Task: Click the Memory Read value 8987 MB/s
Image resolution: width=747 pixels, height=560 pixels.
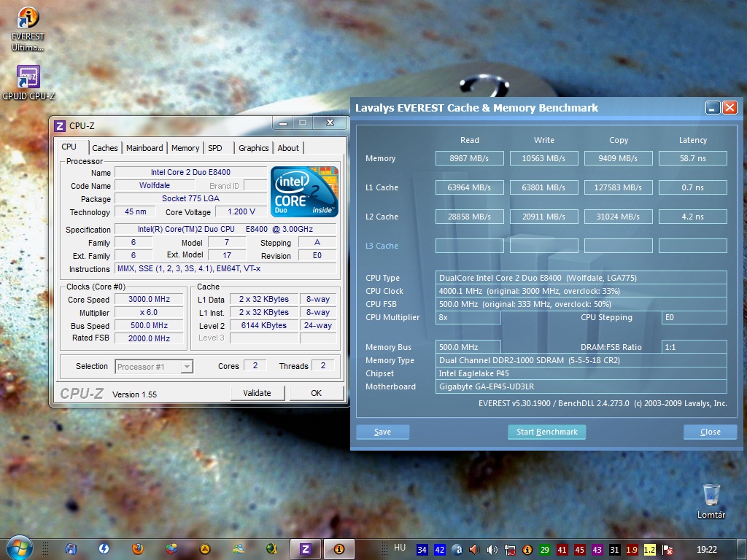Action: click(x=469, y=158)
